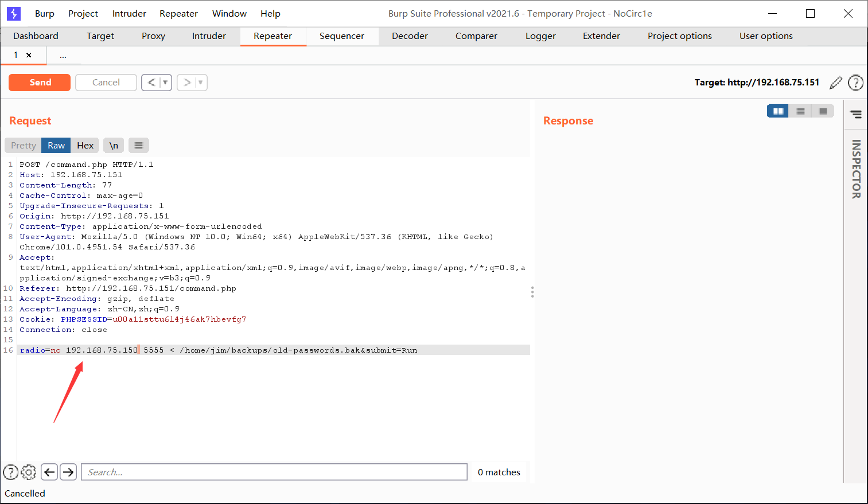This screenshot has width=868, height=504.
Task: Switch request view to Raw
Action: 56,146
